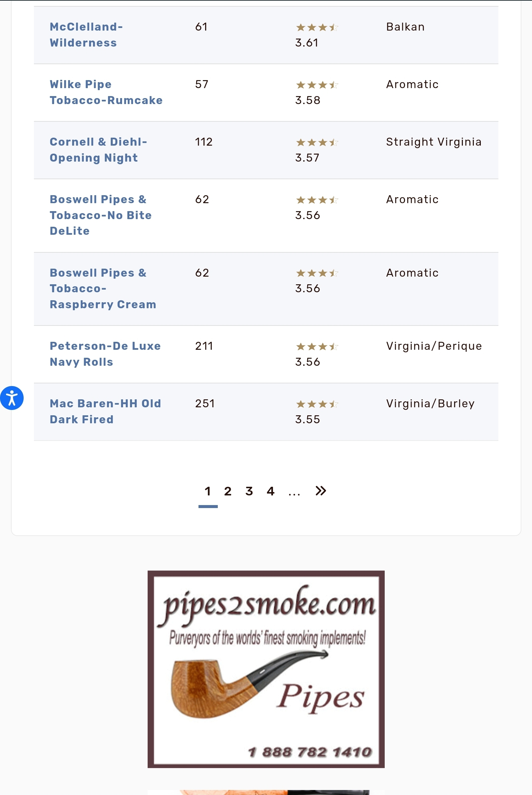Click star rating for De Luxe Navy Rolls

(x=317, y=346)
